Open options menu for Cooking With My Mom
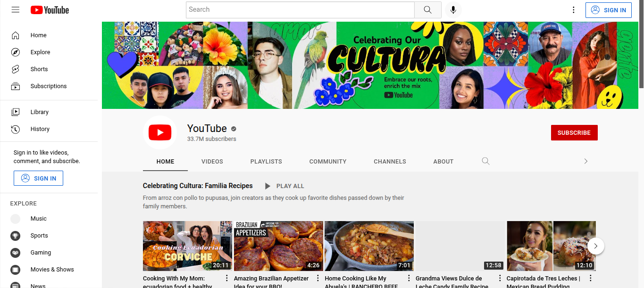The width and height of the screenshot is (644, 288). click(226, 278)
